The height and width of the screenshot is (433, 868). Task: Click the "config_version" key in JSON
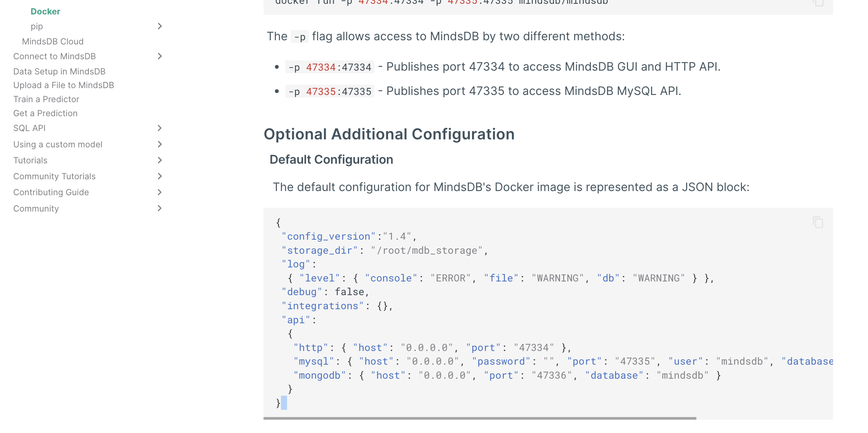(328, 236)
